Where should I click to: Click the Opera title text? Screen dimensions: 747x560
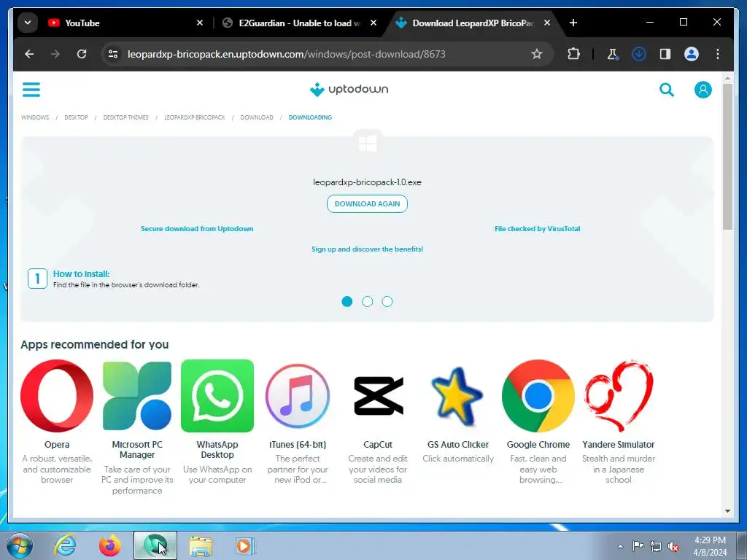click(57, 444)
